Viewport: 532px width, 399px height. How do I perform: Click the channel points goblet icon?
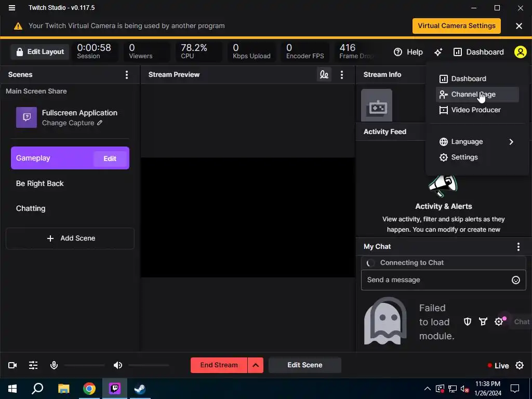point(483,322)
